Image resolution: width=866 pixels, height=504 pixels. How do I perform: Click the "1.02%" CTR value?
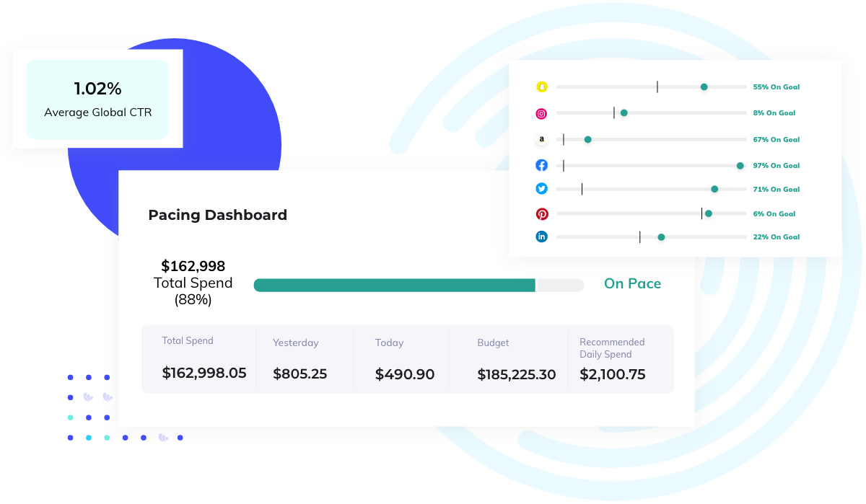pos(97,89)
